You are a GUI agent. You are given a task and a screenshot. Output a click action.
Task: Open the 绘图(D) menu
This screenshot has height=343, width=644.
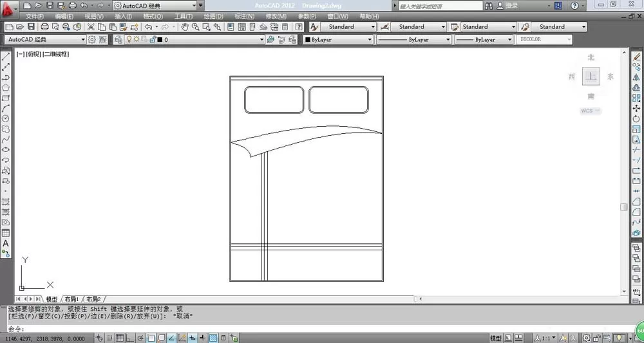pos(214,17)
